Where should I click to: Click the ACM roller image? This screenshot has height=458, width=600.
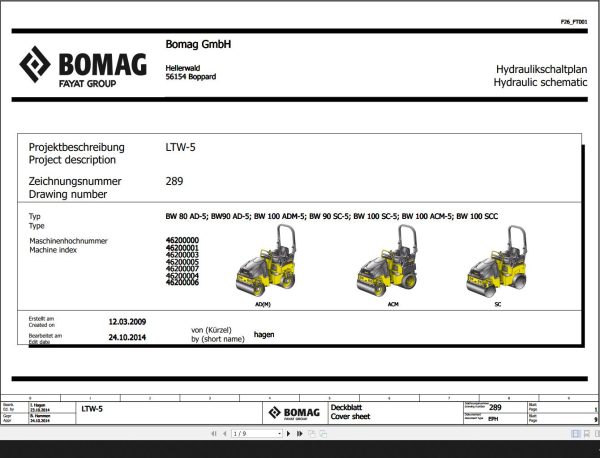coord(387,261)
